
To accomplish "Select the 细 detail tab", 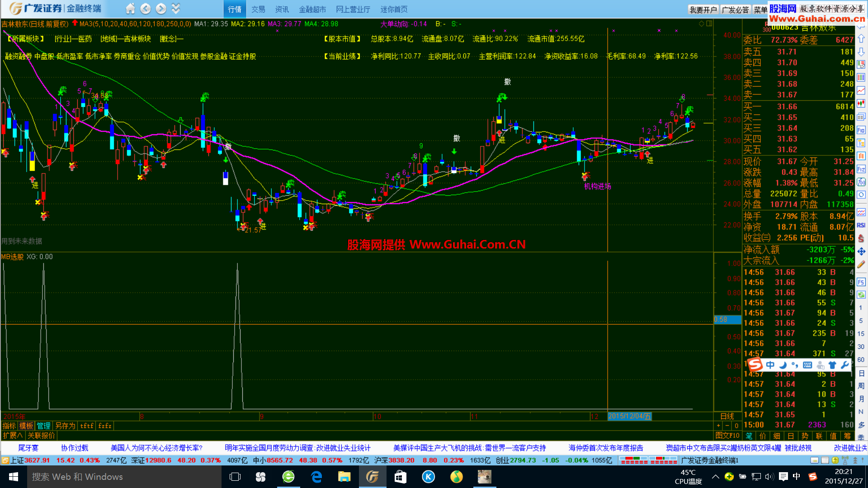I will [x=777, y=436].
